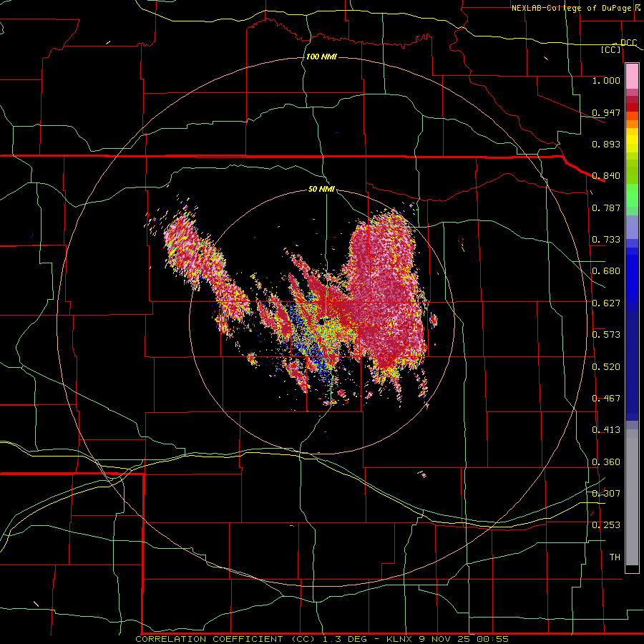Select the 0.680 scale value
Image resolution: width=644 pixels, height=644 pixels.
606,271
